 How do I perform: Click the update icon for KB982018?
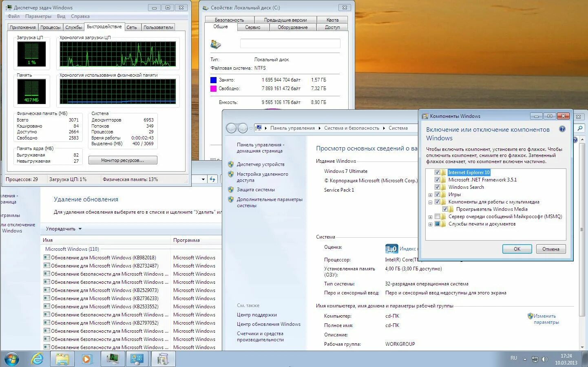47,258
